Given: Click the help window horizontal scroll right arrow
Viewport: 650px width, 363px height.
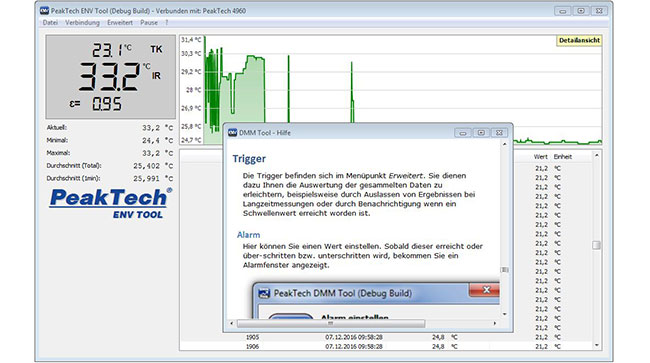Looking at the screenshot, I should [495, 323].
